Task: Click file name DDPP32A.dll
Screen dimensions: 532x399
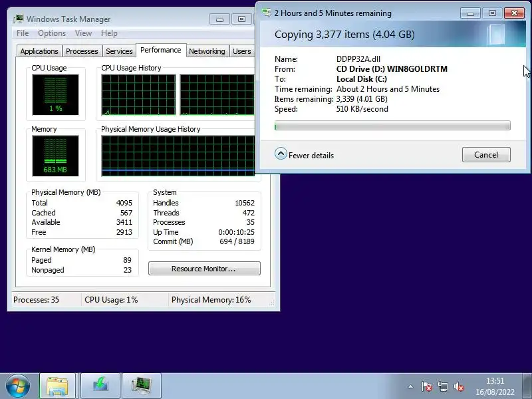Action: [x=358, y=59]
